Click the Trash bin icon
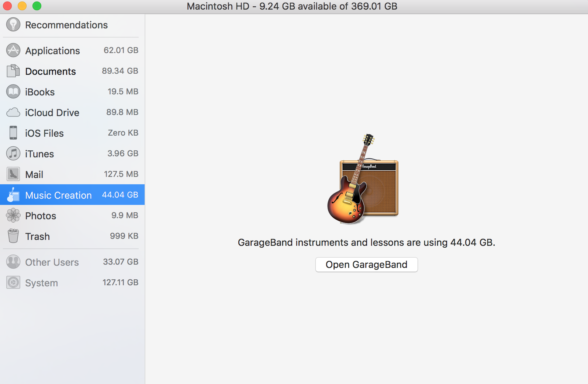This screenshot has height=384, width=588. pos(13,236)
